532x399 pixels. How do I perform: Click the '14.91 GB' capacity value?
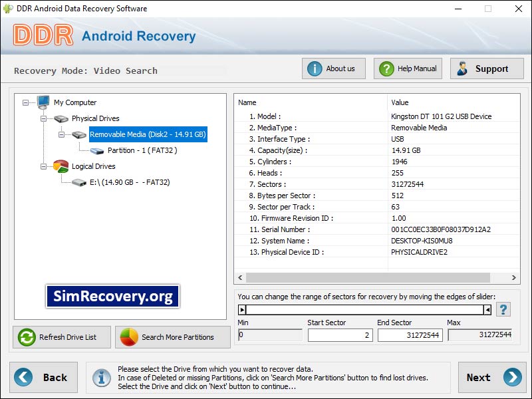click(x=406, y=150)
